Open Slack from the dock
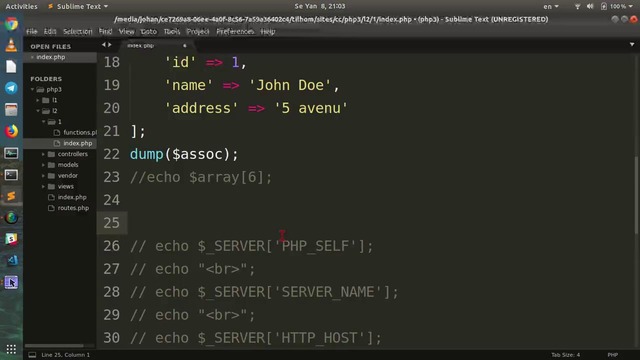 click(11, 239)
